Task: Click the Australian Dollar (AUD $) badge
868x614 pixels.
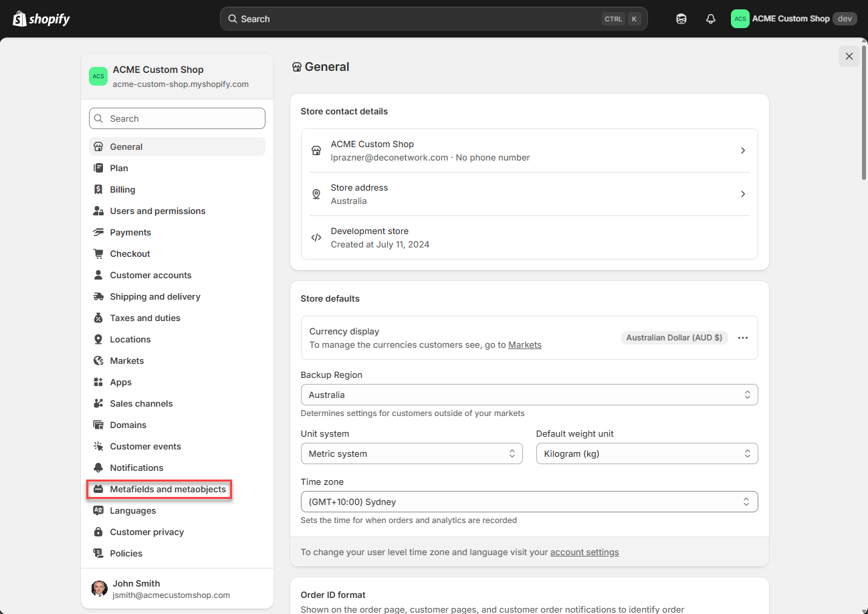Action: 674,338
